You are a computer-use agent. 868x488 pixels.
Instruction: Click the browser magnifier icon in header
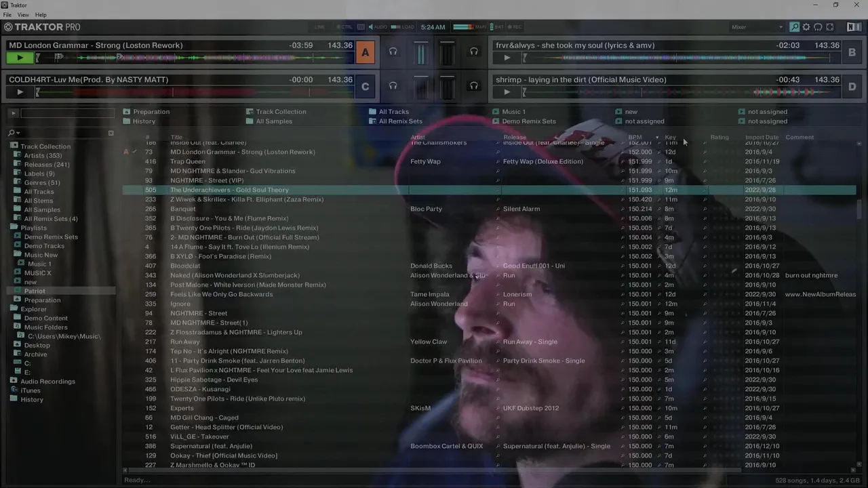(x=794, y=27)
